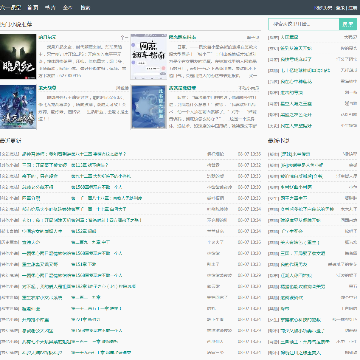Open the 晦月纪 book cover thumbnail
Image resolution: width=360 pixels, height=360 pixels.
pos(18,56)
